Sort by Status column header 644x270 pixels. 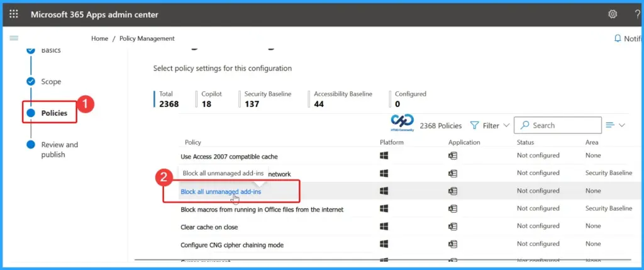pyautogui.click(x=525, y=143)
